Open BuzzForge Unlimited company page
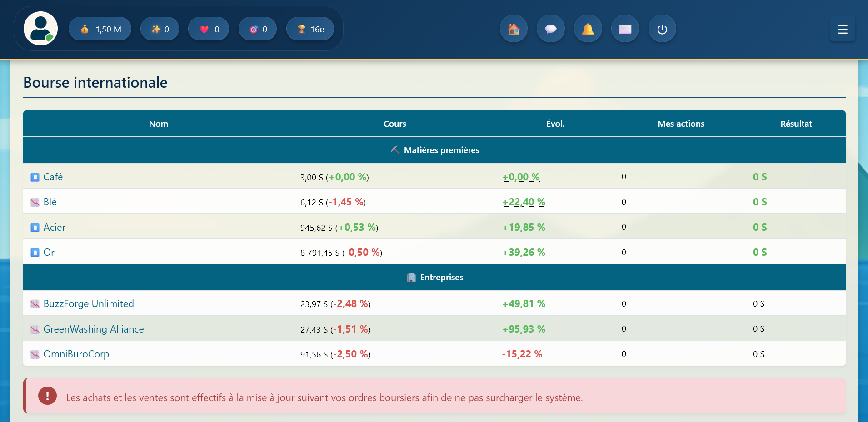 (x=89, y=303)
